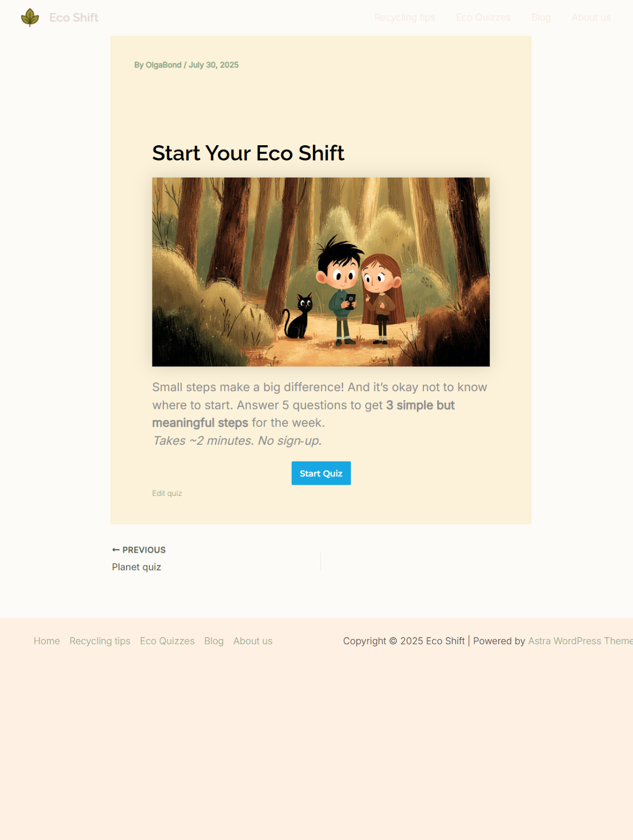Visit Blog from the footer links

click(214, 641)
